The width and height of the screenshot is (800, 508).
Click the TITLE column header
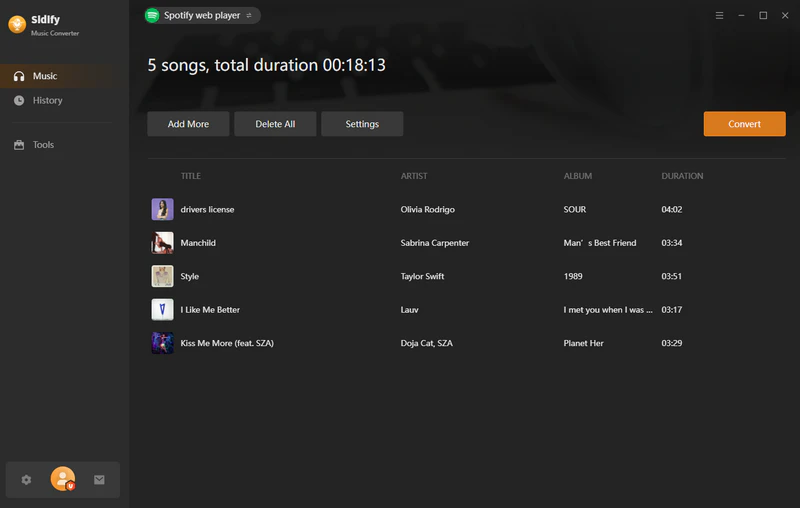[191, 176]
